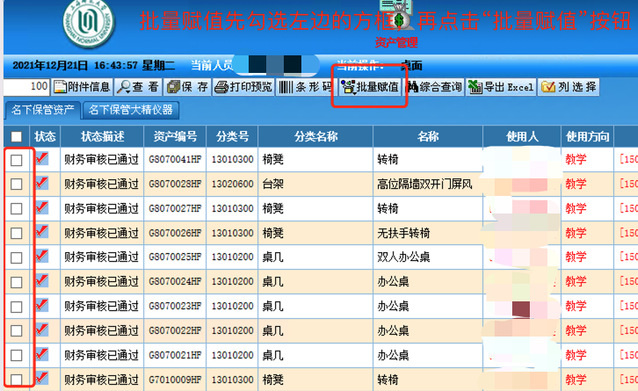This screenshot has width=638, height=391.
Task: Export the list via 导出 Excel
Action: [x=501, y=87]
